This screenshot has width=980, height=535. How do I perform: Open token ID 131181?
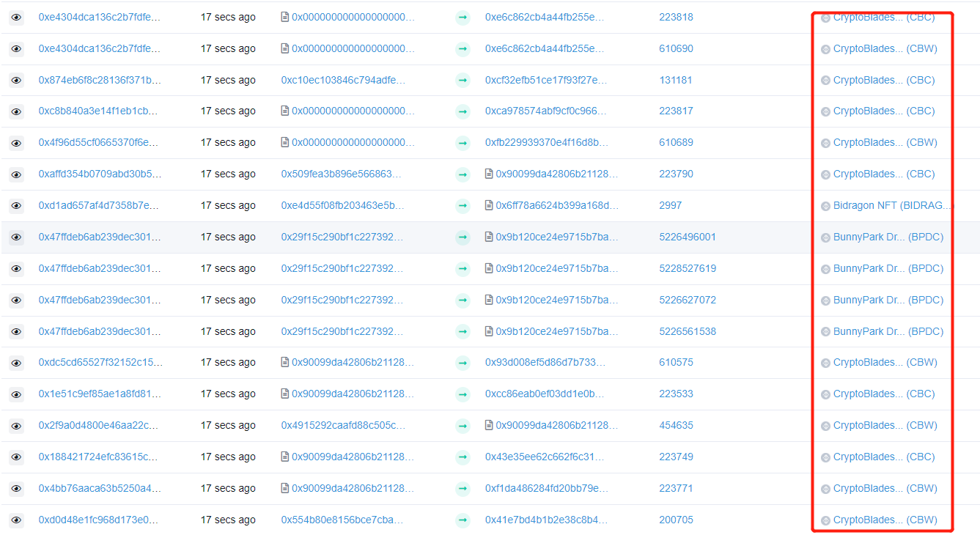pyautogui.click(x=675, y=80)
